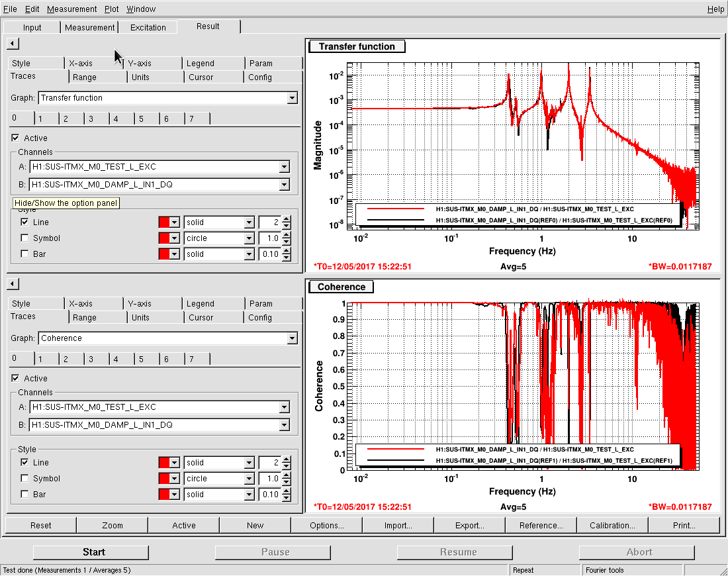Enable Symbol checkbox in lower Style group
This screenshot has width=728, height=576.
pos(24,478)
